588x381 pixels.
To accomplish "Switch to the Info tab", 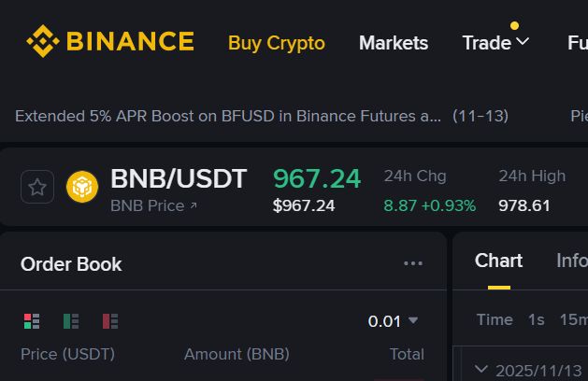I will 571,261.
